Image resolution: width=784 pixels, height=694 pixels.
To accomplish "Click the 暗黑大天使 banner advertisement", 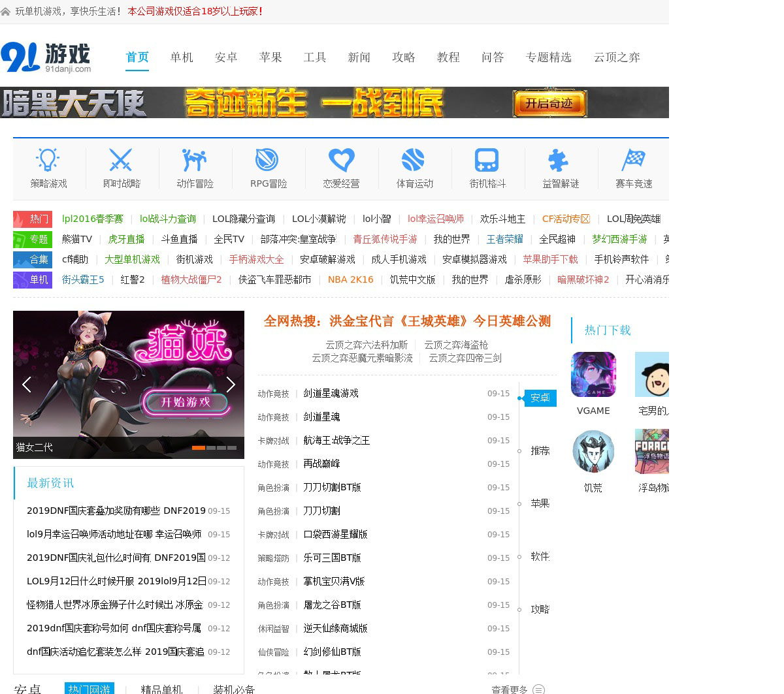I will coord(335,103).
